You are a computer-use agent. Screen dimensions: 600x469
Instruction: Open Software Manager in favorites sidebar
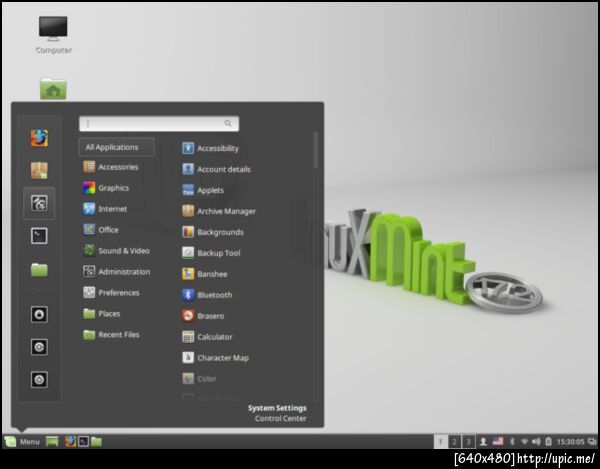pos(39,171)
